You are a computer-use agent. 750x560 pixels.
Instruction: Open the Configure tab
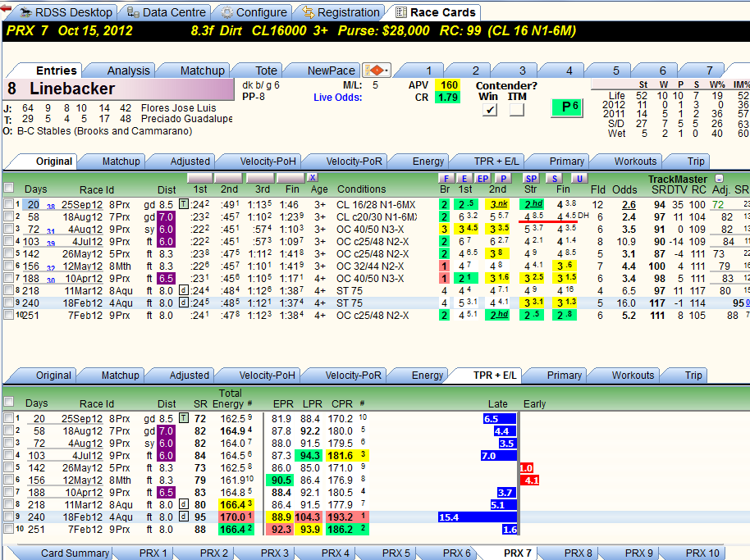pos(254,12)
